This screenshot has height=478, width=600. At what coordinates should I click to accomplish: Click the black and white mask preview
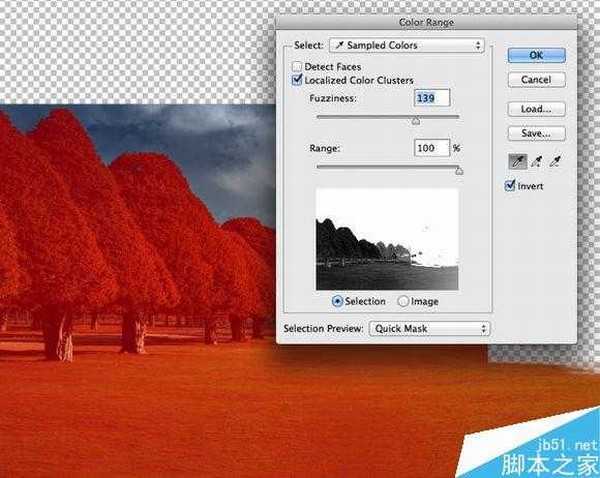387,240
